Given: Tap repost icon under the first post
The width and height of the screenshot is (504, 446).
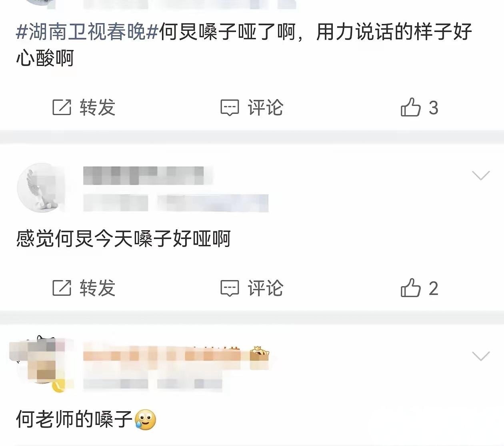Looking at the screenshot, I should point(62,108).
